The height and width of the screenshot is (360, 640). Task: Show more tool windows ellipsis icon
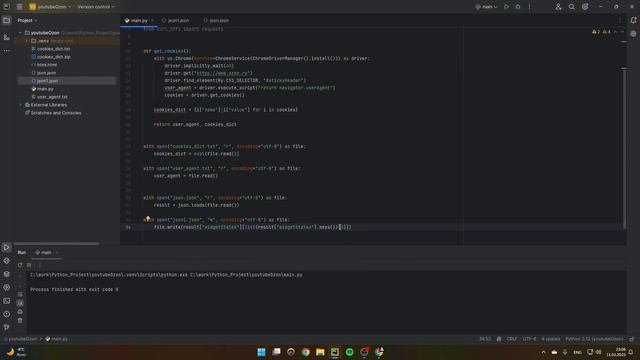(x=7, y=51)
